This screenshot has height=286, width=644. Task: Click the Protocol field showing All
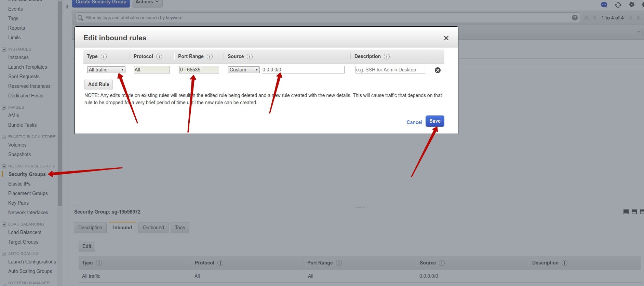pos(152,70)
